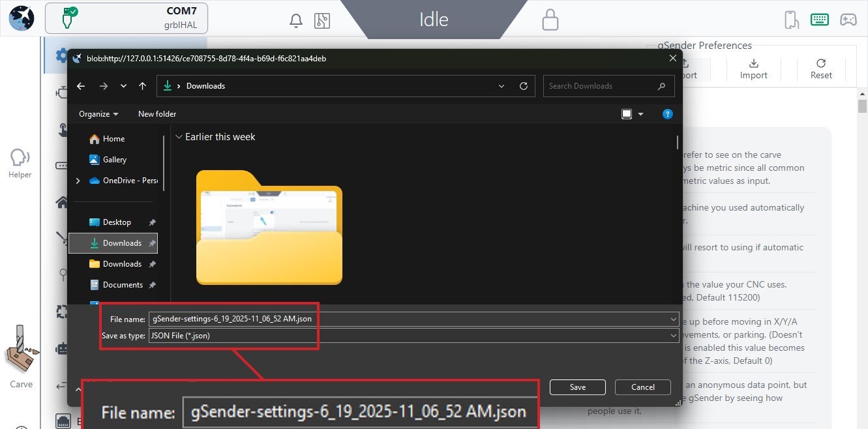The image size is (868, 429).
Task: Collapse the Earlier this week group
Action: [x=179, y=137]
